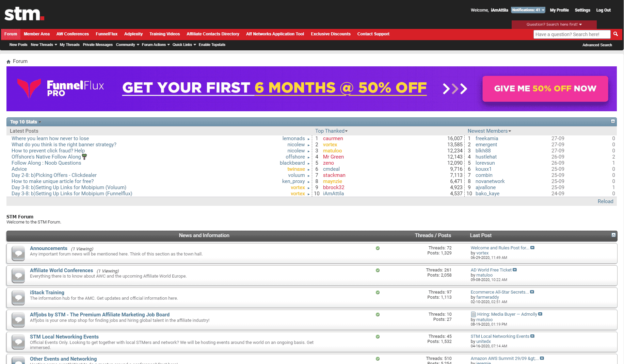Click document icon before Hiring: Media Buyer
The width and height of the screenshot is (624, 364).
(473, 314)
